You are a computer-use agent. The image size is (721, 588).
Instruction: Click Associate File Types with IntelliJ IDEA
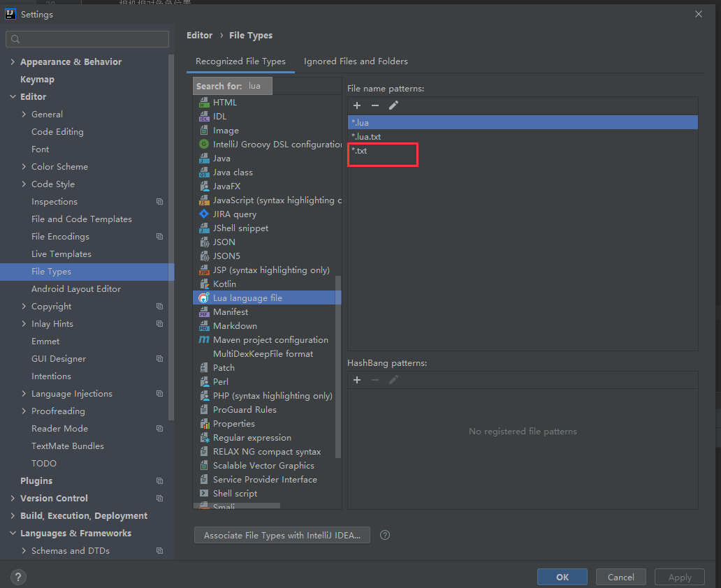[282, 535]
